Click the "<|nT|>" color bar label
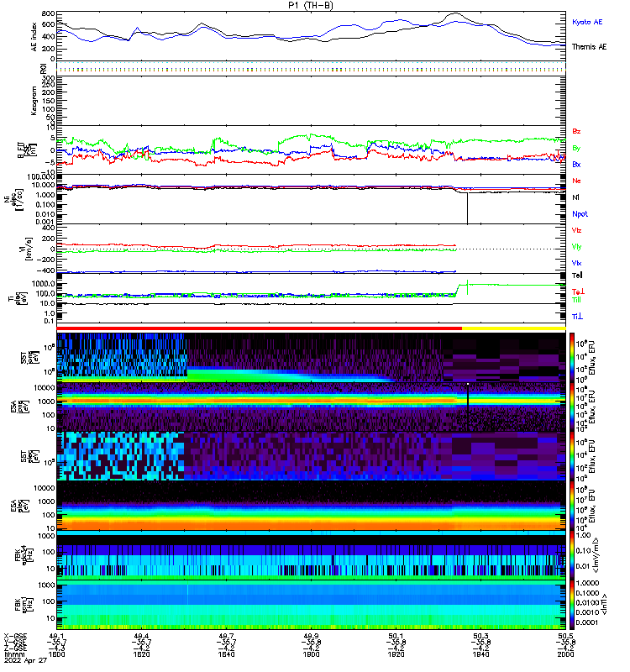630x672 pixels. (x=604, y=604)
